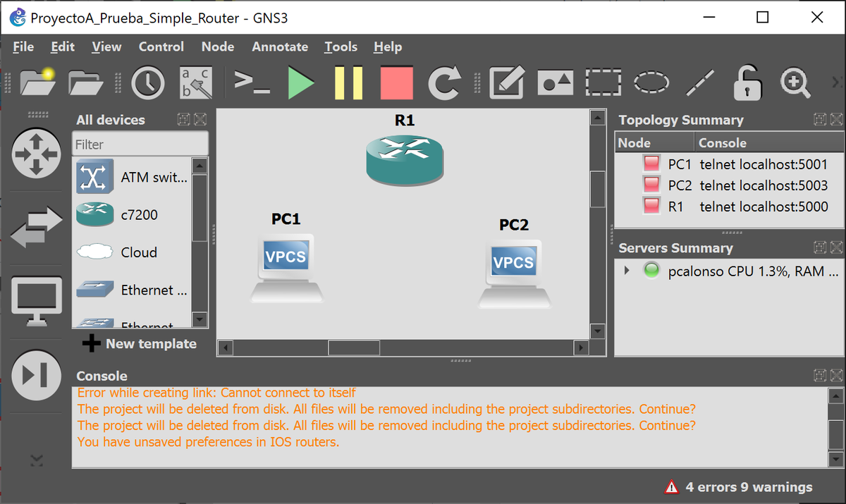Open the File menu
The width and height of the screenshot is (846, 504).
tap(23, 47)
